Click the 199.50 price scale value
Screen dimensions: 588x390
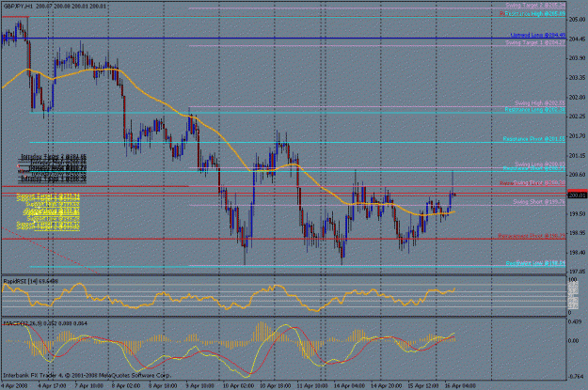pyautogui.click(x=577, y=214)
